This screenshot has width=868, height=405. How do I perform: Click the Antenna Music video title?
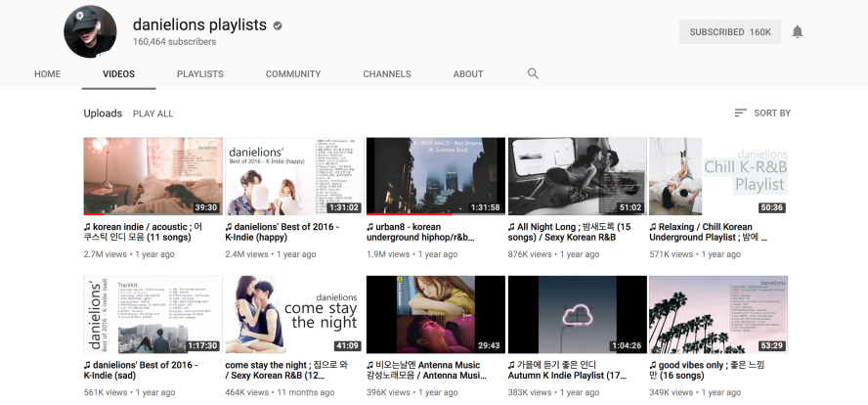tap(427, 370)
